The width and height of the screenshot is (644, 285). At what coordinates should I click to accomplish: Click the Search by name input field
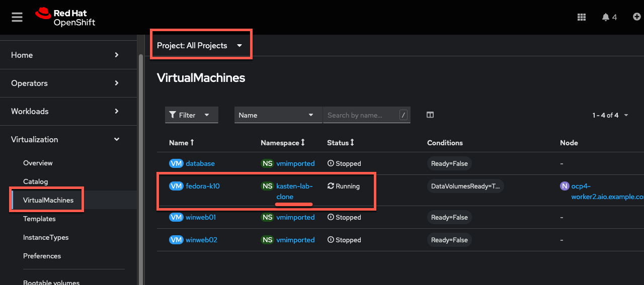[361, 115]
